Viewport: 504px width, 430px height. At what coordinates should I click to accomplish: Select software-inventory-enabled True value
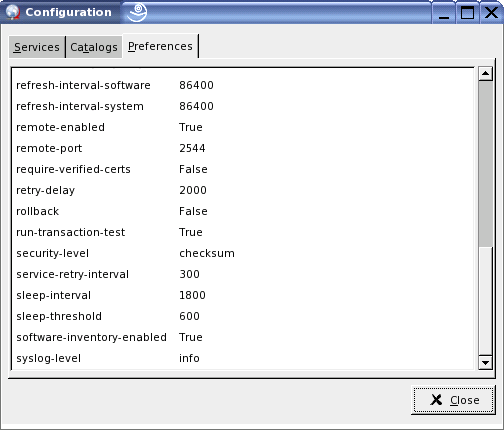pyautogui.click(x=191, y=337)
